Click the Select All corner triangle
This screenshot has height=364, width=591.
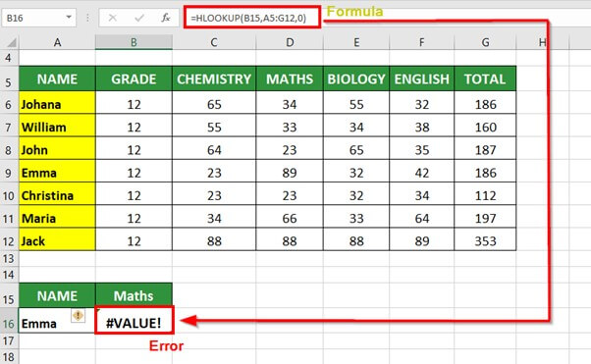coord(12,42)
